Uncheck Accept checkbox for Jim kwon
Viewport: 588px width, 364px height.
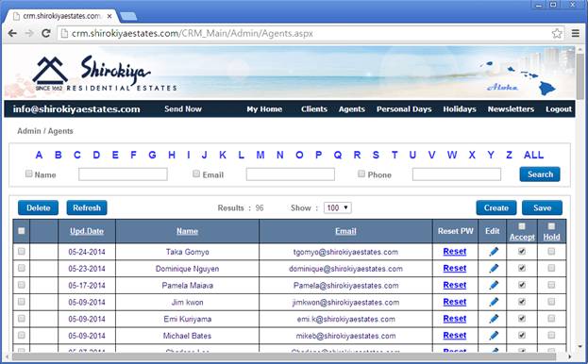point(522,302)
